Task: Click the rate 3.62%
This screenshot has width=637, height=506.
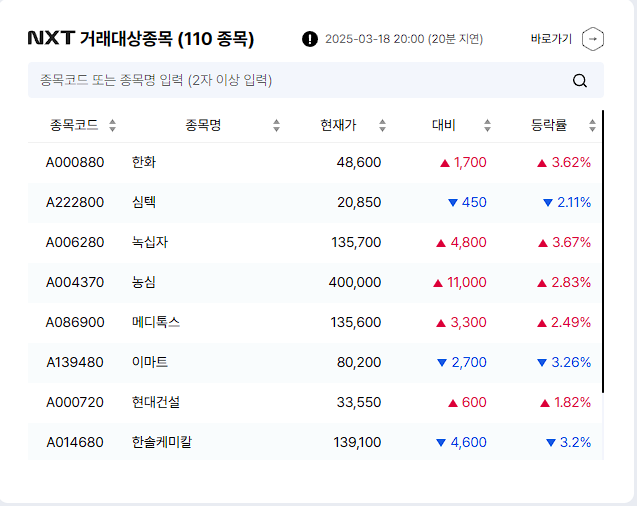Action: tap(571, 162)
